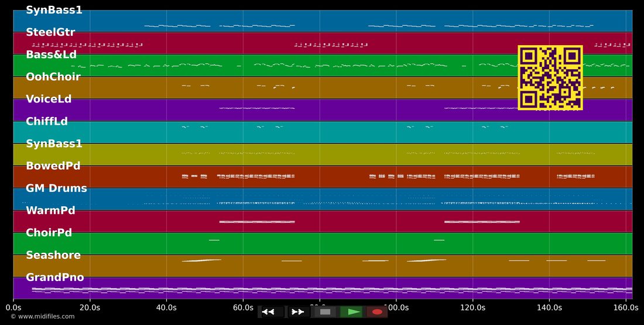Click the 140.0s time axis marker
This screenshot has height=325, width=644.
pos(549,307)
